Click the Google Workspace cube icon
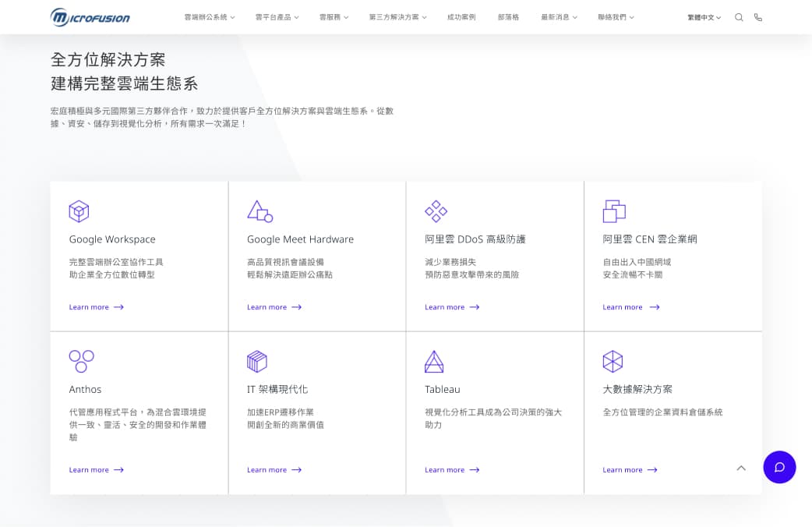This screenshot has width=812, height=527. [x=79, y=211]
